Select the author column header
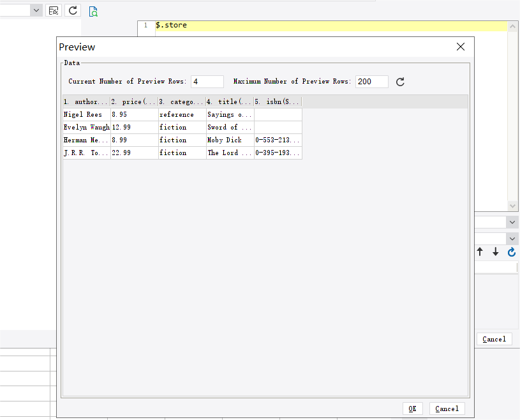520x420 pixels. [x=85, y=101]
